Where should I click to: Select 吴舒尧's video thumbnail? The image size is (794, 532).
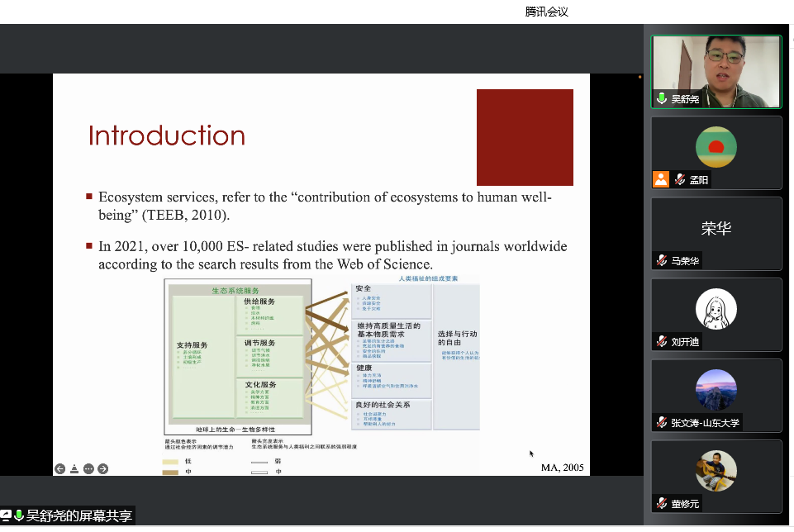pyautogui.click(x=716, y=71)
